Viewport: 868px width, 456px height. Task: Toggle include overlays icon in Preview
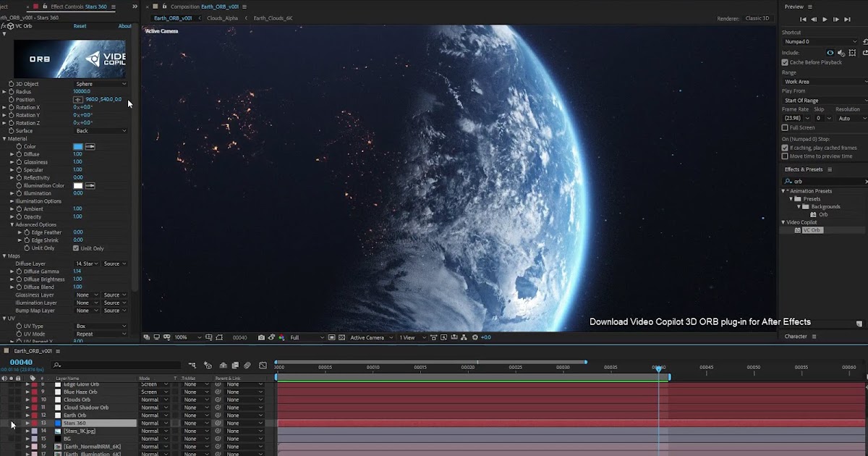pyautogui.click(x=852, y=52)
